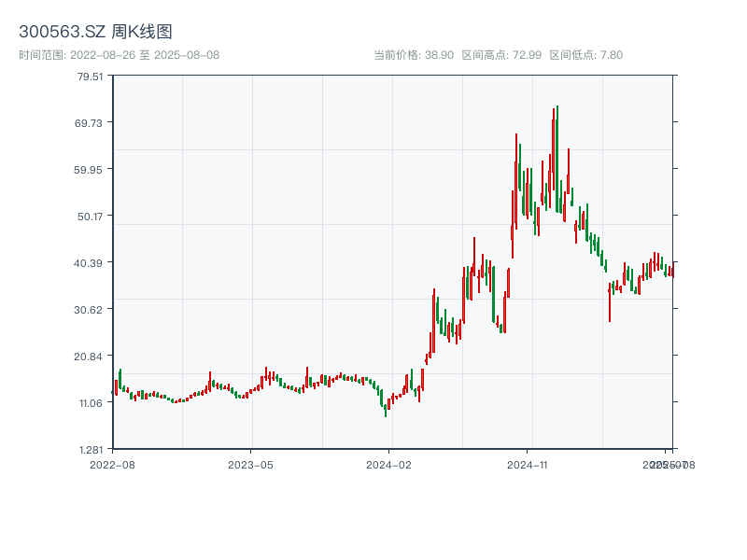Select the 2023-05 date on the x-axis

(250, 464)
